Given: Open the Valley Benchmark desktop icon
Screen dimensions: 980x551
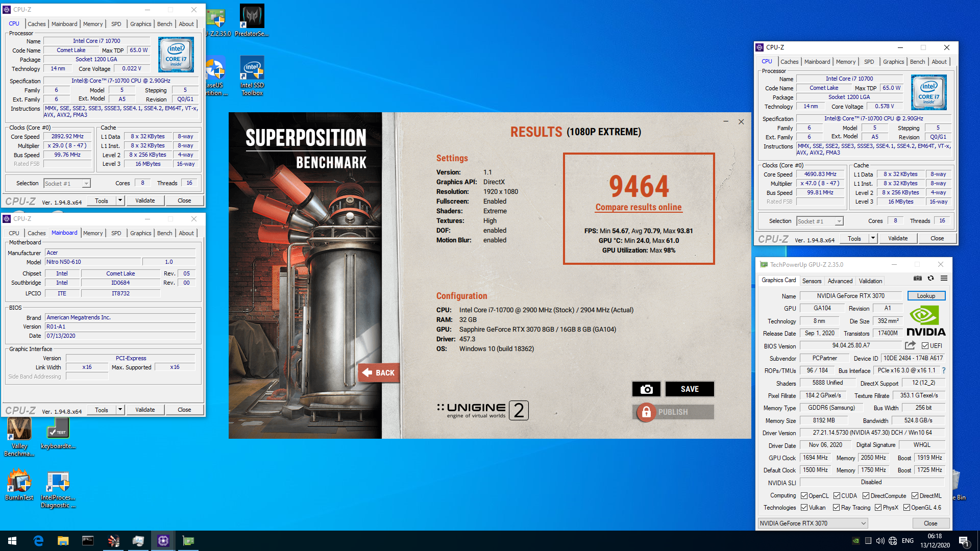Looking at the screenshot, I should tap(19, 437).
